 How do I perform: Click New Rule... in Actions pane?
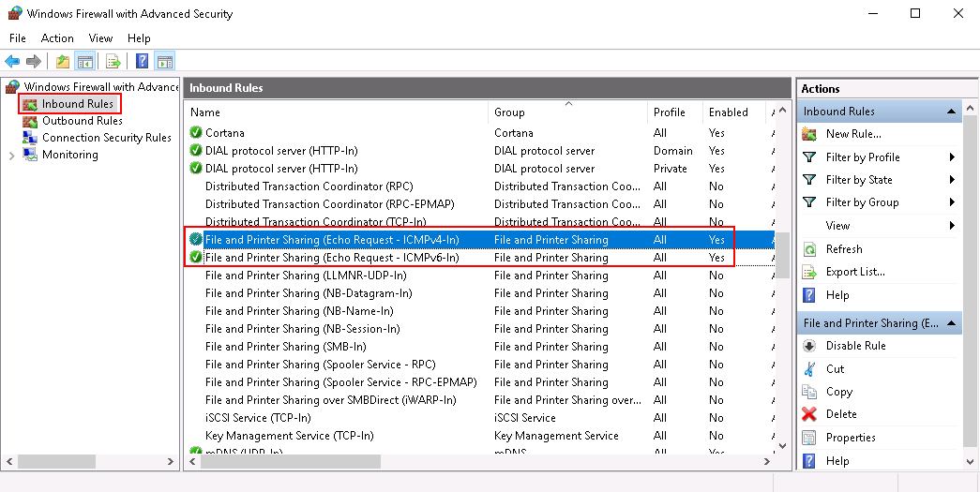point(853,134)
